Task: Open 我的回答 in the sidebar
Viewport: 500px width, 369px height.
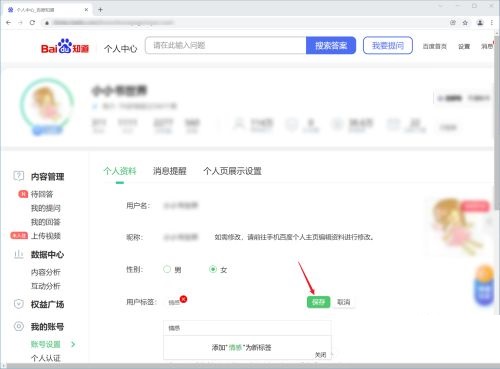Action: pyautogui.click(x=46, y=222)
